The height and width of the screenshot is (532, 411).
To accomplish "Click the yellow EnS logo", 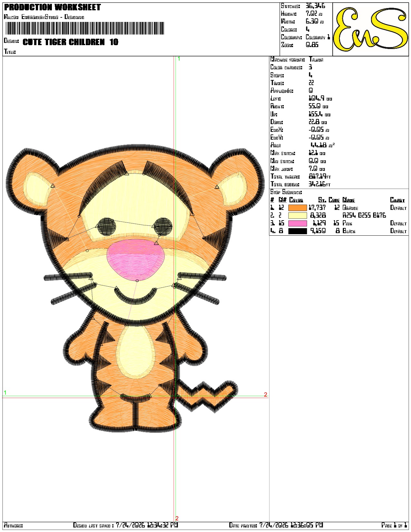I will [x=370, y=29].
